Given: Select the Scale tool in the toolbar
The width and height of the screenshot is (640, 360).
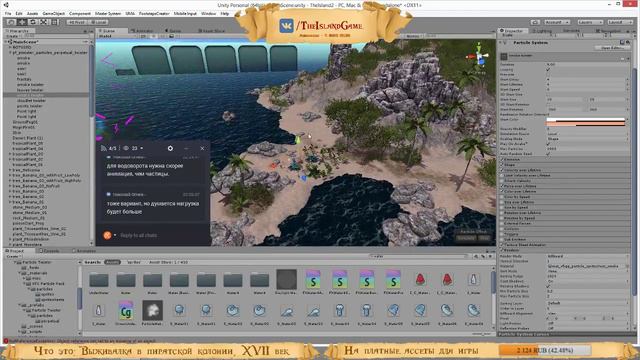Looking at the screenshot, I should coord(44,22).
